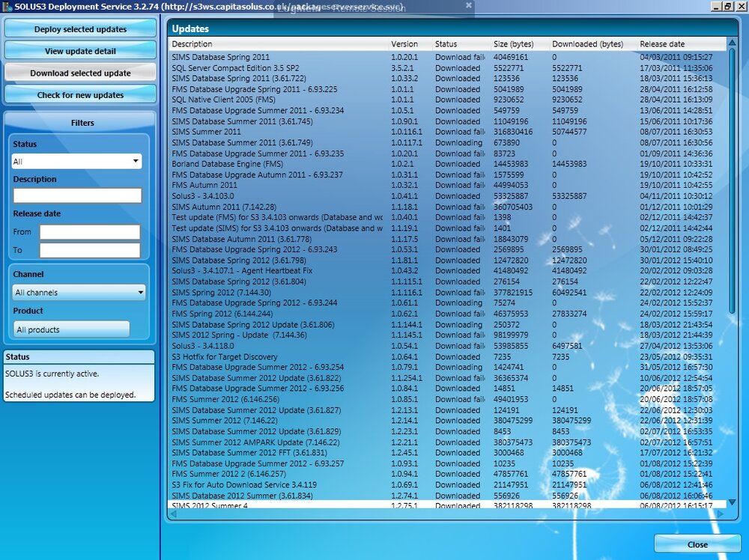Image resolution: width=749 pixels, height=560 pixels.
Task: Select SIMS Autumn 2011 (7.142.28) row
Action: click(x=447, y=207)
